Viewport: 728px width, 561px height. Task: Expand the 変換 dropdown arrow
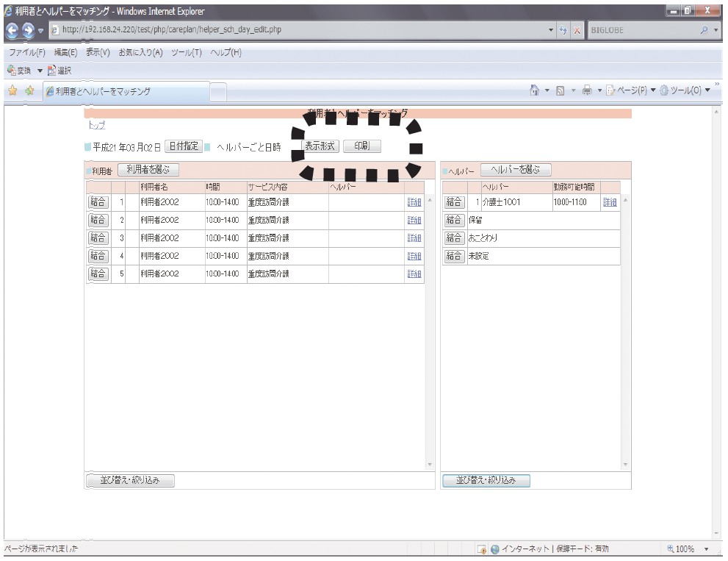tap(40, 71)
